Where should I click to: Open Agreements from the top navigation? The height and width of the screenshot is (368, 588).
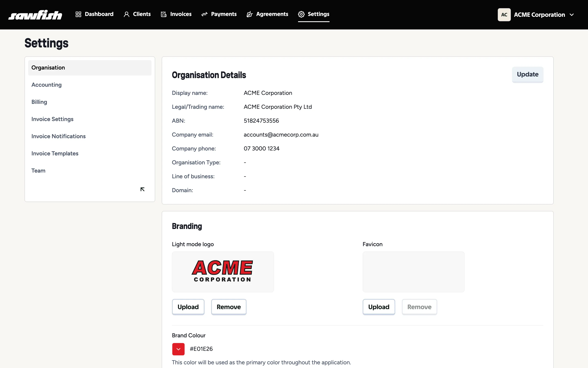pos(267,14)
